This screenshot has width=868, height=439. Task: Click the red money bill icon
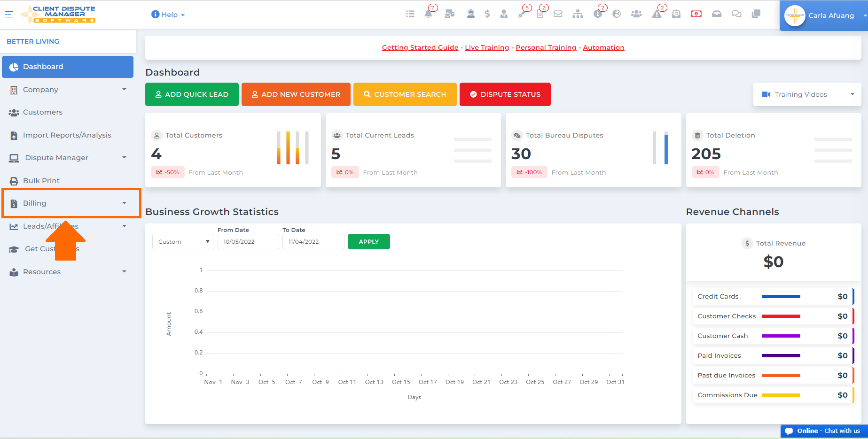(696, 14)
